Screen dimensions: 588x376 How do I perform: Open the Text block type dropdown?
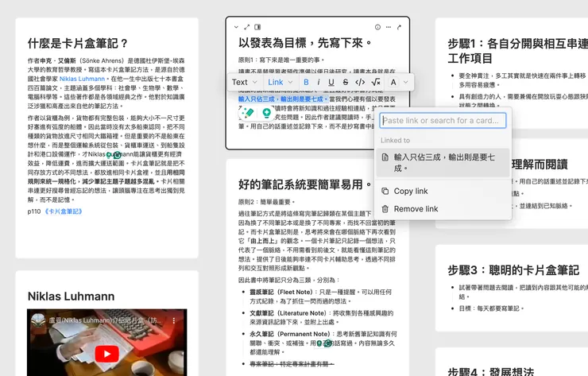coord(245,82)
